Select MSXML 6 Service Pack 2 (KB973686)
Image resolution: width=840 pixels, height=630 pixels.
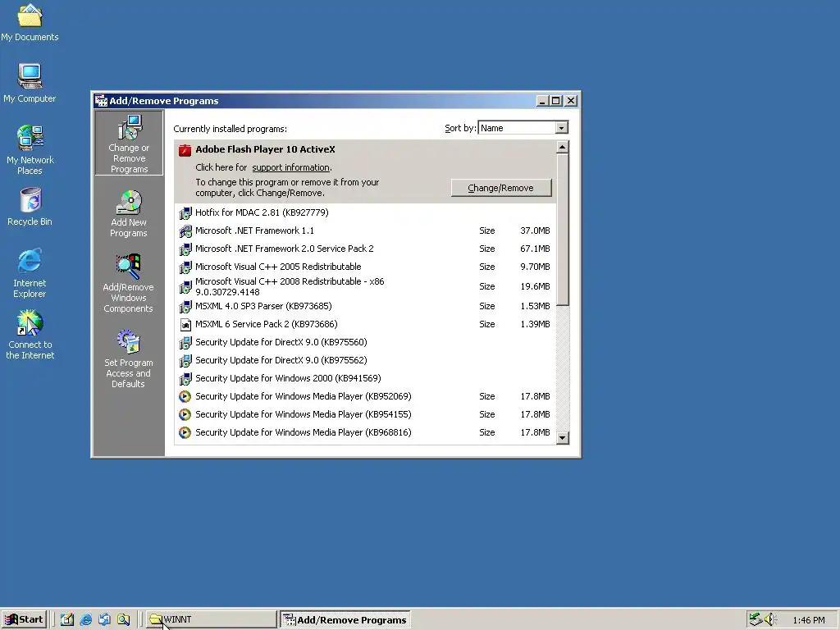(365, 324)
